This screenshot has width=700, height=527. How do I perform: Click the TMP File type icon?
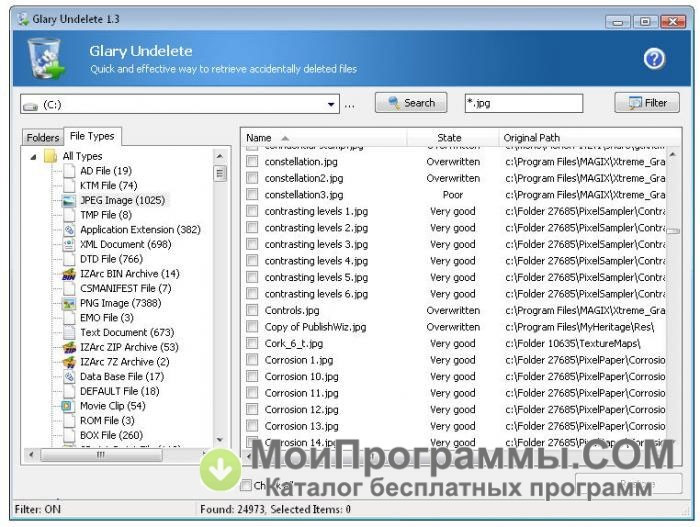click(x=69, y=215)
